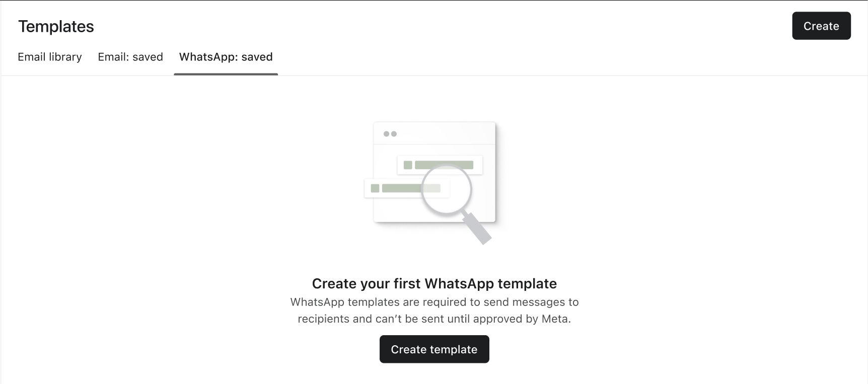
Task: Click the 'Create your first WhatsApp template' heading
Action: pyautogui.click(x=434, y=283)
